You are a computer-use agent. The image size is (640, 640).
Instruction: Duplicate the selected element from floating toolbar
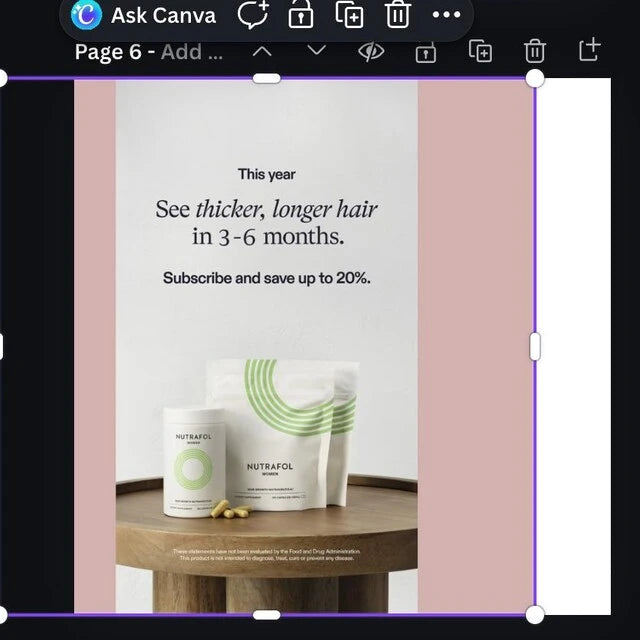(349, 15)
